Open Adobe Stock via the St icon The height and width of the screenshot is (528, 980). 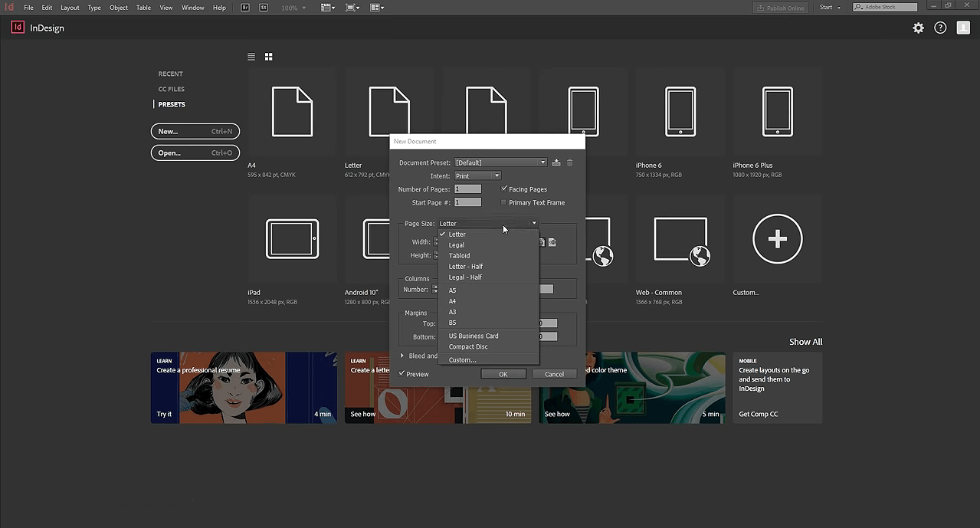264,7
